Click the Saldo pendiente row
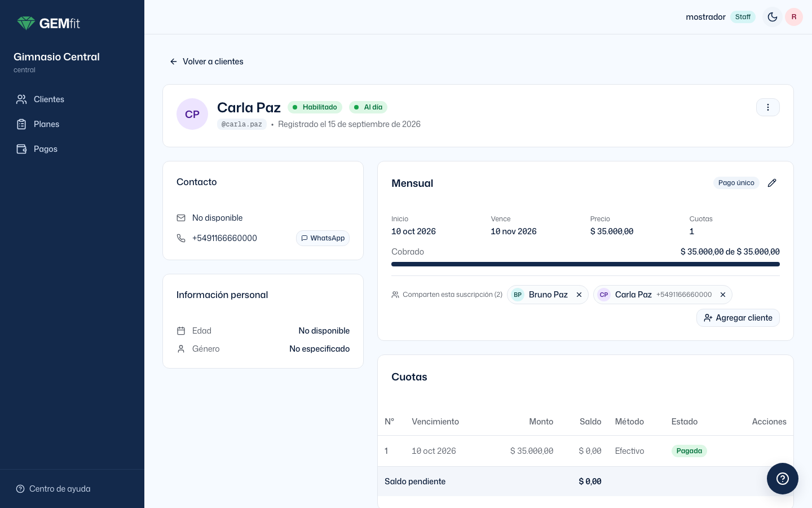Screen dimensions: 812x508 [x=585, y=481]
